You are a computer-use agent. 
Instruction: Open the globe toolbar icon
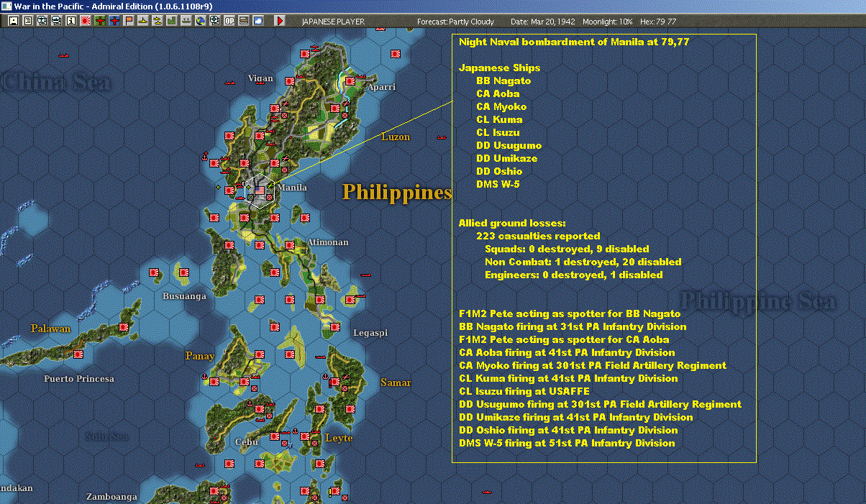[201, 21]
